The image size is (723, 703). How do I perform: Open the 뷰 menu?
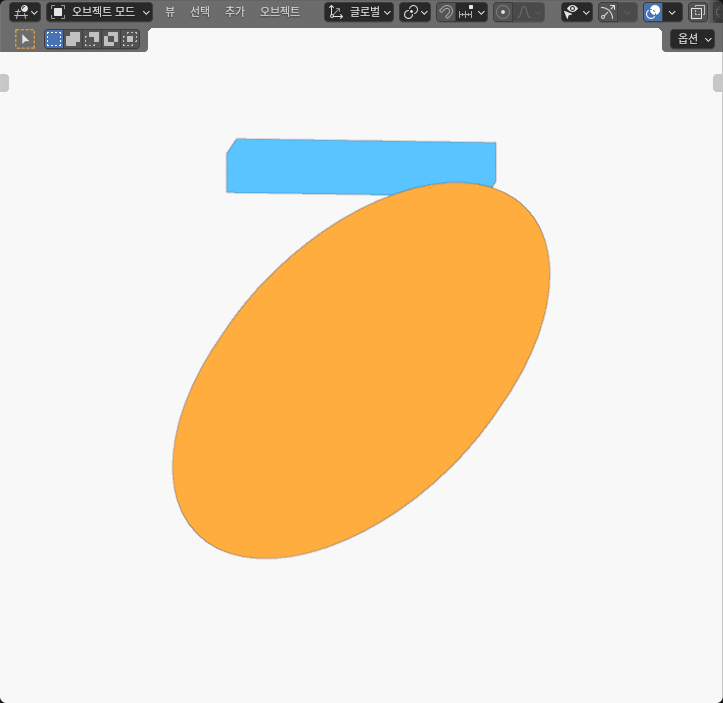coord(170,12)
